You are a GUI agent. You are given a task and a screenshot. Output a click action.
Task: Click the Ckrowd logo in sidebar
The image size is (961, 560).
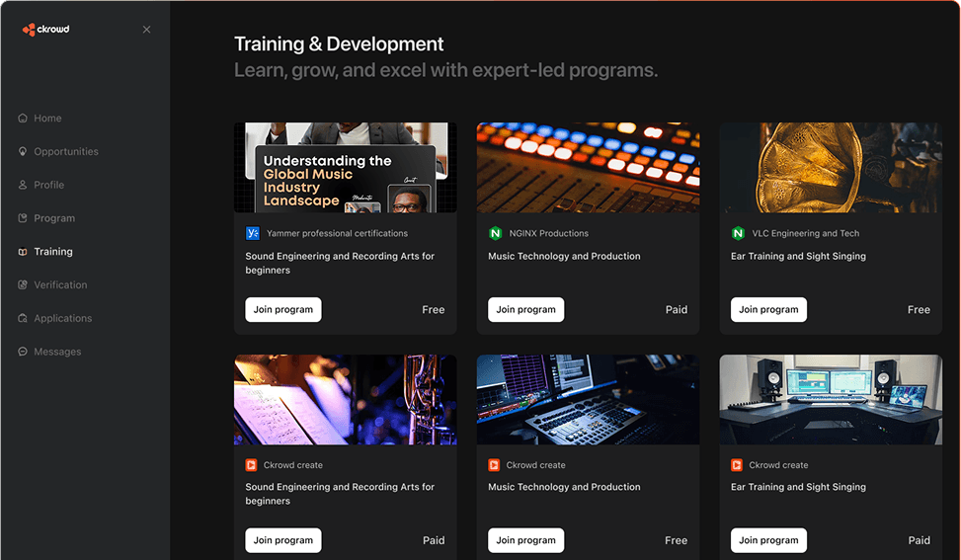46,30
